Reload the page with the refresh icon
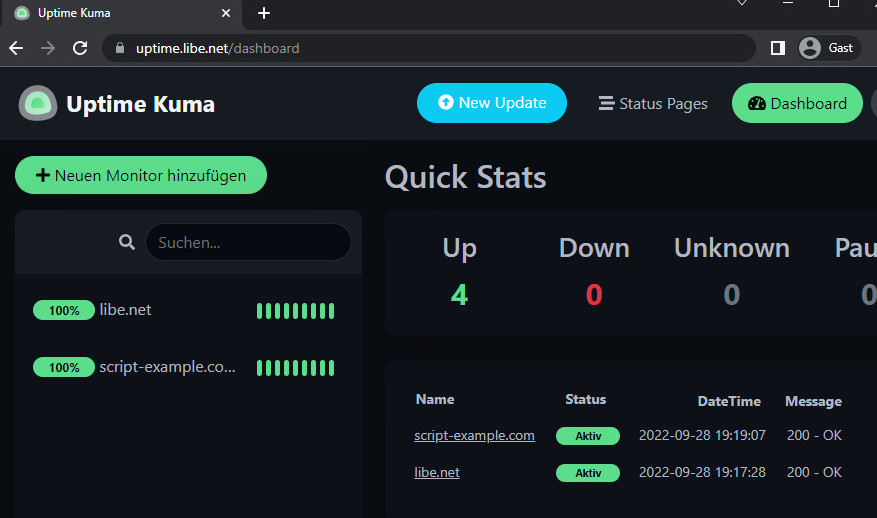This screenshot has height=518, width=877. pyautogui.click(x=80, y=48)
